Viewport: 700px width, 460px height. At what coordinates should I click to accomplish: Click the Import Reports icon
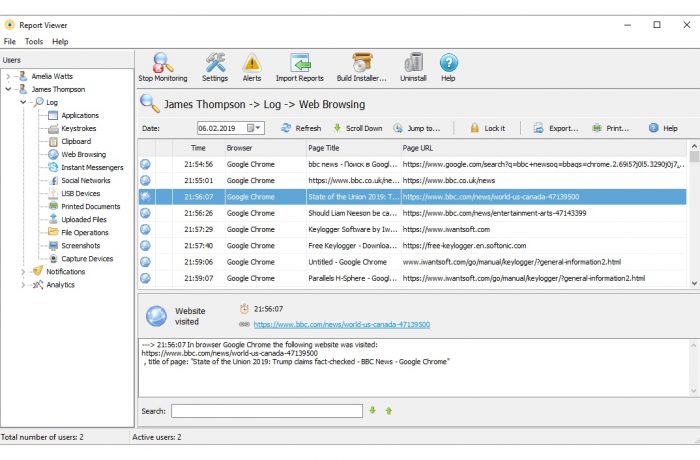pos(300,67)
